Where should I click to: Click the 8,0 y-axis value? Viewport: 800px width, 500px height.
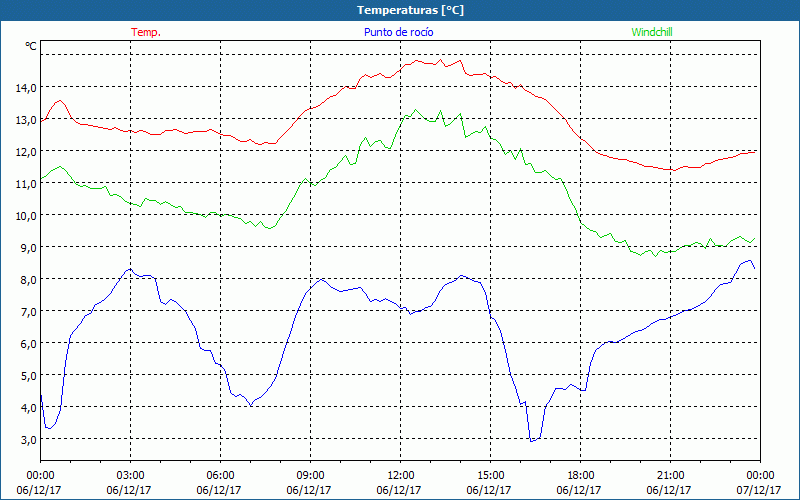pos(29,280)
